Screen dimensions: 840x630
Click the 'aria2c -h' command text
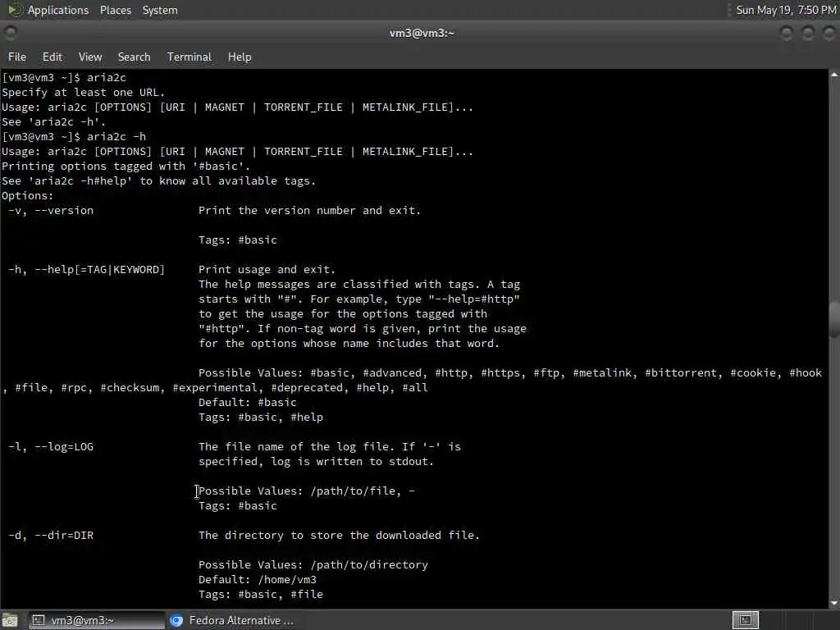click(116, 137)
